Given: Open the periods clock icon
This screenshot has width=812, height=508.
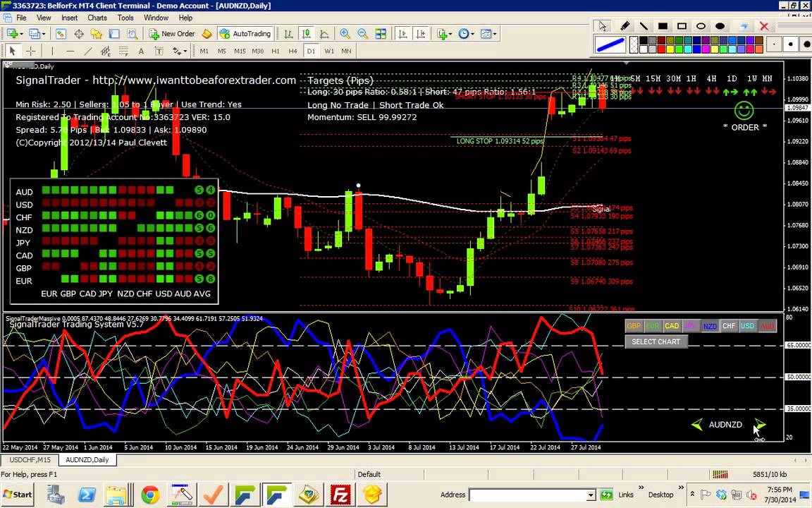Looking at the screenshot, I should 464,34.
